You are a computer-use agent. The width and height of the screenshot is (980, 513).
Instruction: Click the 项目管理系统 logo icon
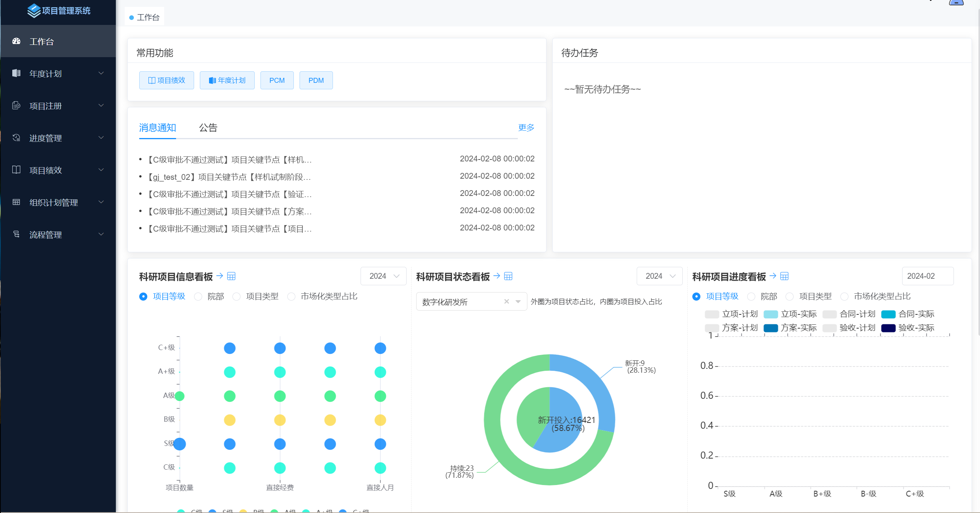pyautogui.click(x=34, y=11)
